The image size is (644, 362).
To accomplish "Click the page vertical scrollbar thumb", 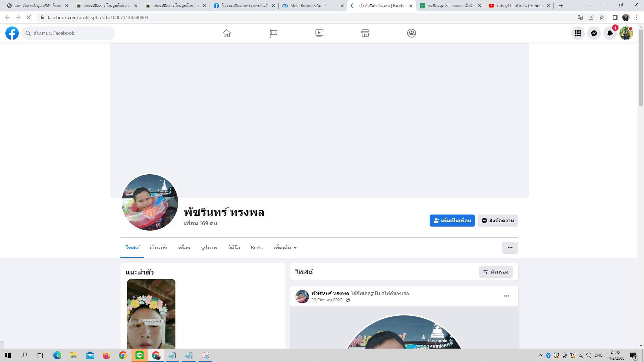I will [641, 67].
